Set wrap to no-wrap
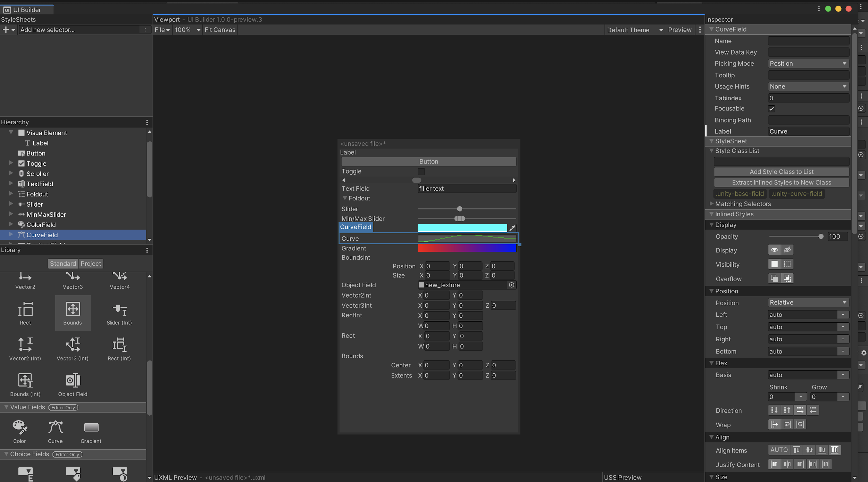This screenshot has height=482, width=868. click(x=774, y=424)
